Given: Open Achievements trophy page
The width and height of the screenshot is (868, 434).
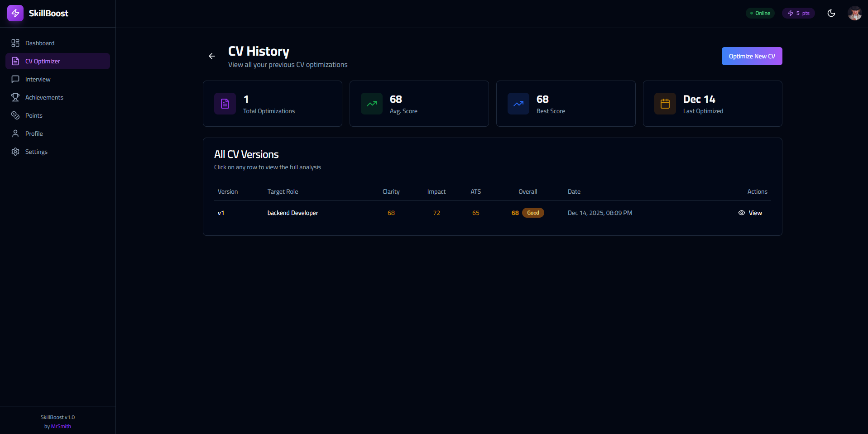Looking at the screenshot, I should point(44,97).
